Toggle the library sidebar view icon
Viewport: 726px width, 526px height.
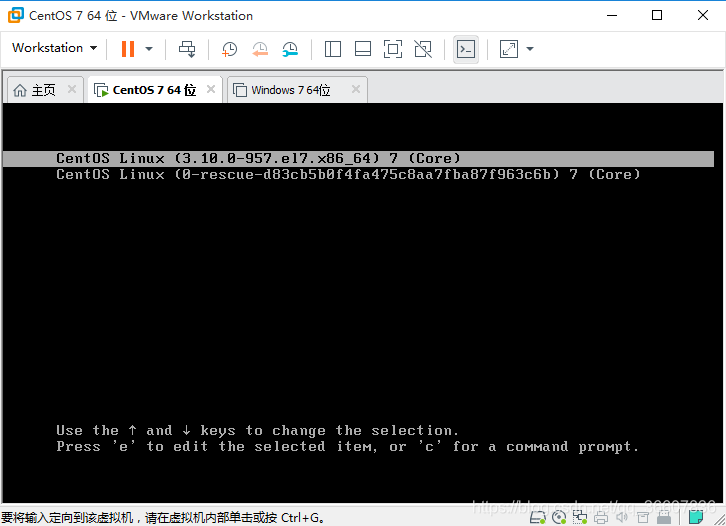(x=332, y=49)
